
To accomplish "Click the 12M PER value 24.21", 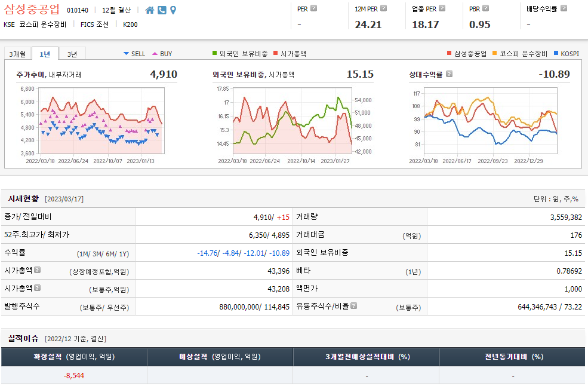I will (x=368, y=24).
